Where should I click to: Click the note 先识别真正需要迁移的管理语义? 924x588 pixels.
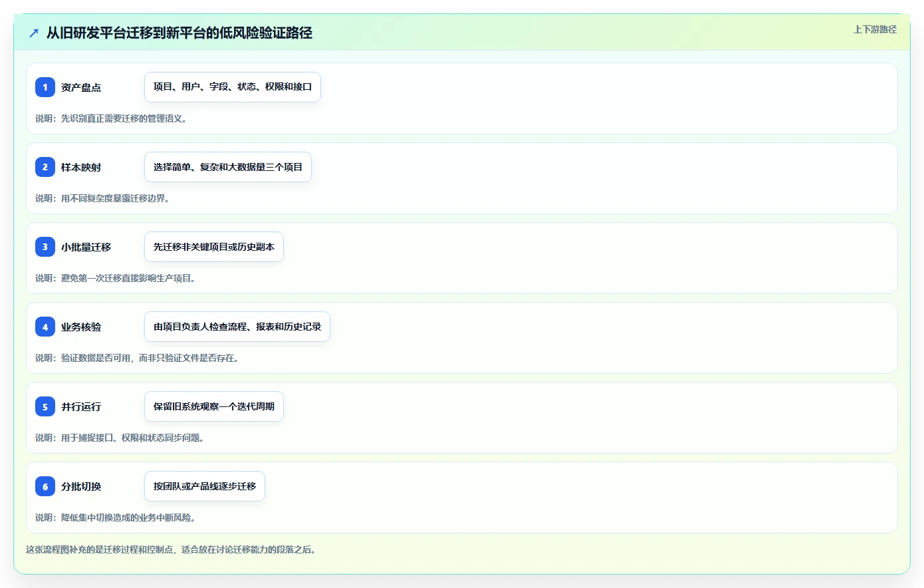(x=112, y=118)
